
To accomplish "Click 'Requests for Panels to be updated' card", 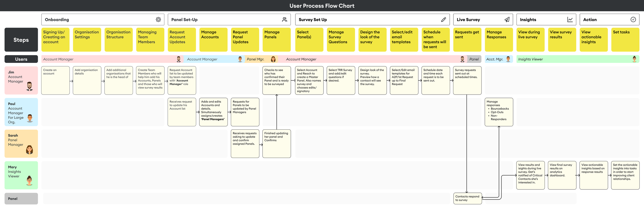I will tap(245, 112).
